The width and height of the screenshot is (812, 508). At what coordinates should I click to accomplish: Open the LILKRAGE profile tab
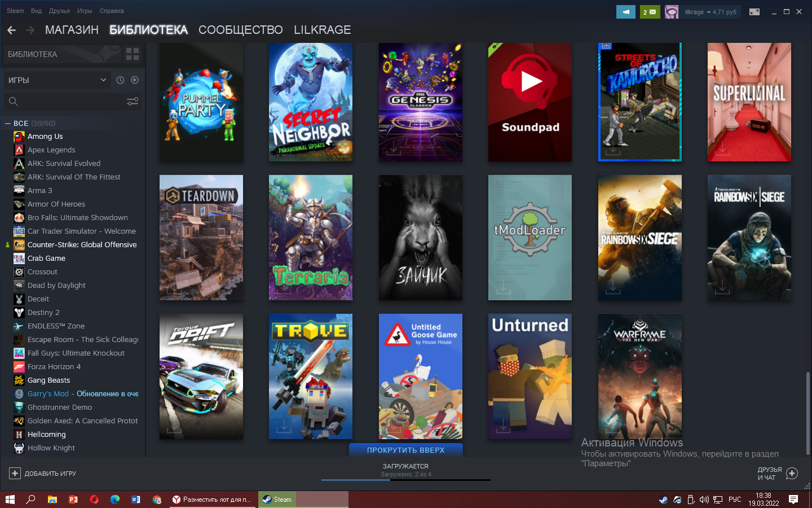coord(323,30)
